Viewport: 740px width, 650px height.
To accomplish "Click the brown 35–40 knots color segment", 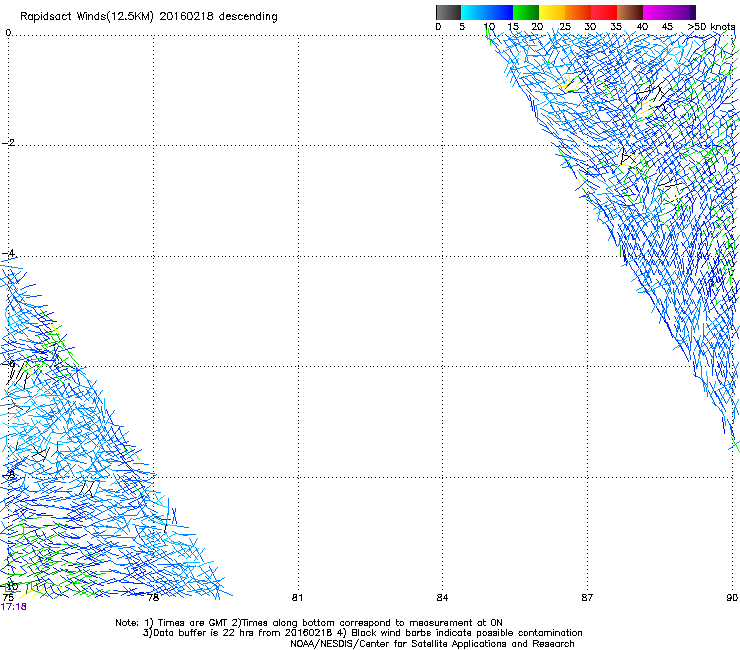I will point(630,12).
